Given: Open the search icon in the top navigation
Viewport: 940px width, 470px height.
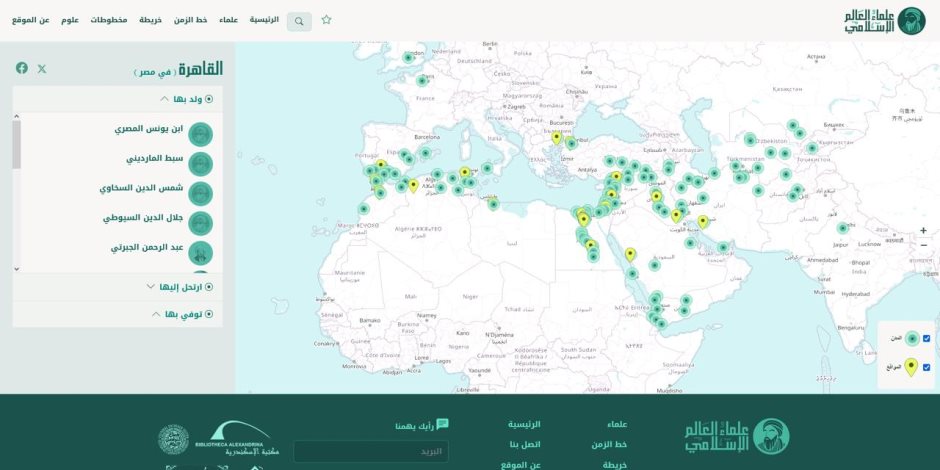Looking at the screenshot, I should pyautogui.click(x=299, y=22).
